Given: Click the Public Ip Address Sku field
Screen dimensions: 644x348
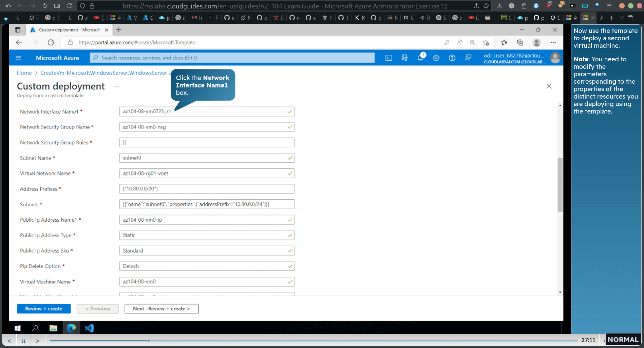Looking at the screenshot, I should coord(207,251).
